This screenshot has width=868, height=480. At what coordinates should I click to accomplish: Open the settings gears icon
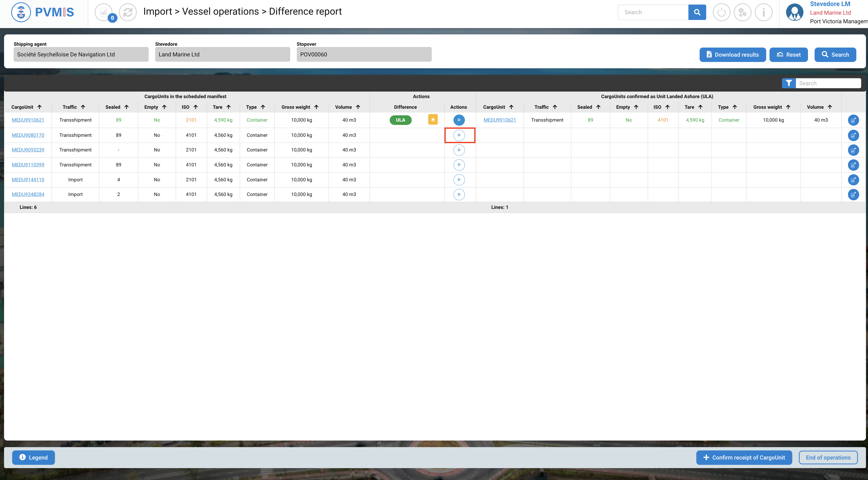743,12
